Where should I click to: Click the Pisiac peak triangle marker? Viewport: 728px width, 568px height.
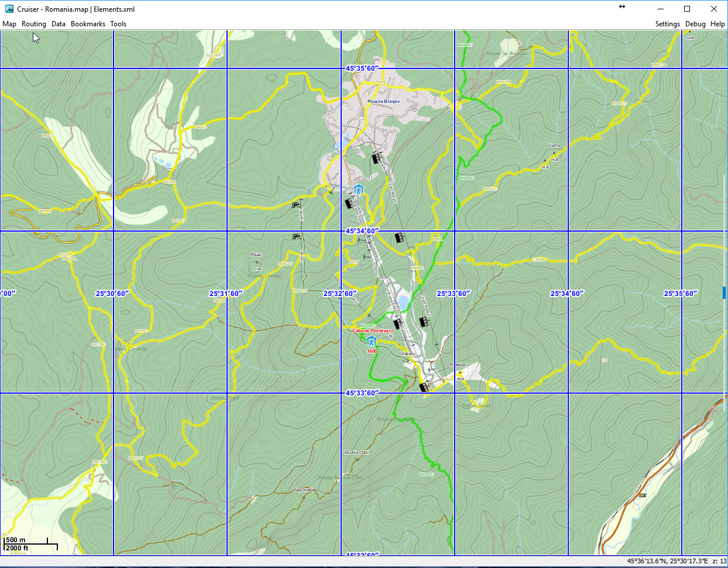tap(256, 263)
